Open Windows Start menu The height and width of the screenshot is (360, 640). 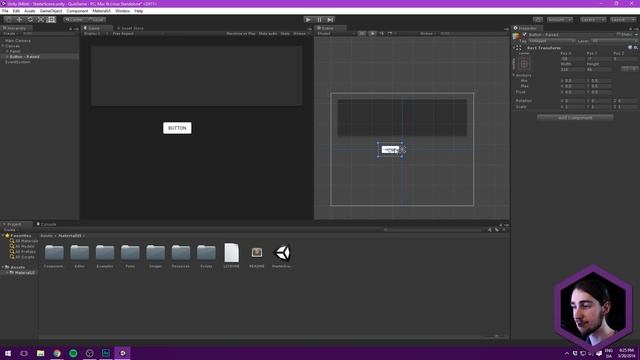tap(8, 353)
